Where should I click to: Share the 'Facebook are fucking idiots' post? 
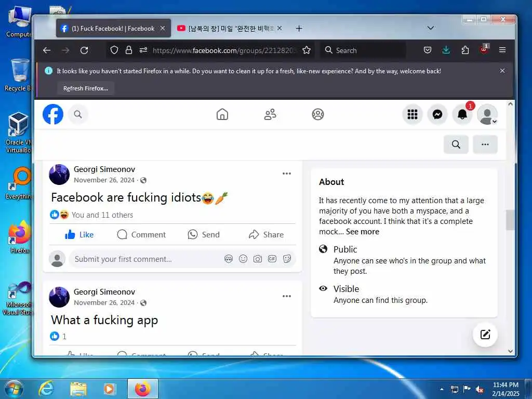click(x=266, y=234)
